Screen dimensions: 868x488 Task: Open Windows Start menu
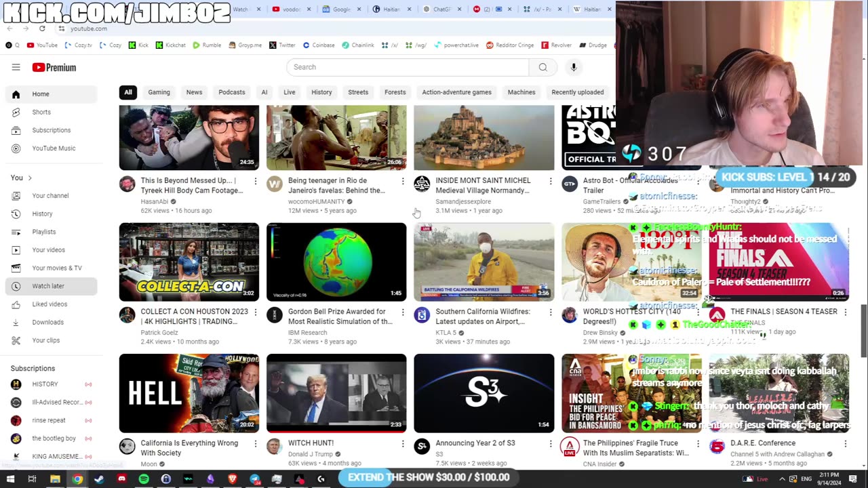[x=10, y=479]
